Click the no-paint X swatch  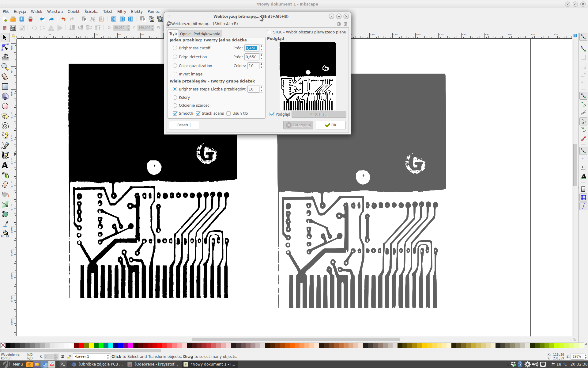3,345
